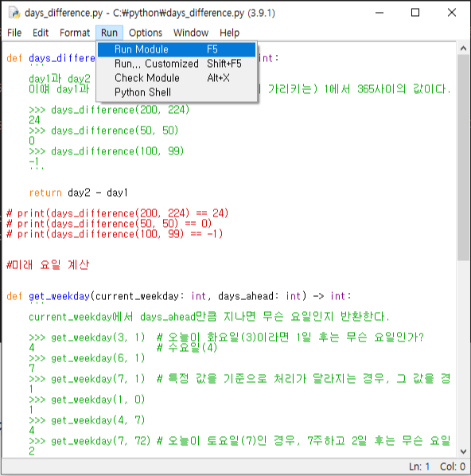Open the Format menu

[75, 33]
